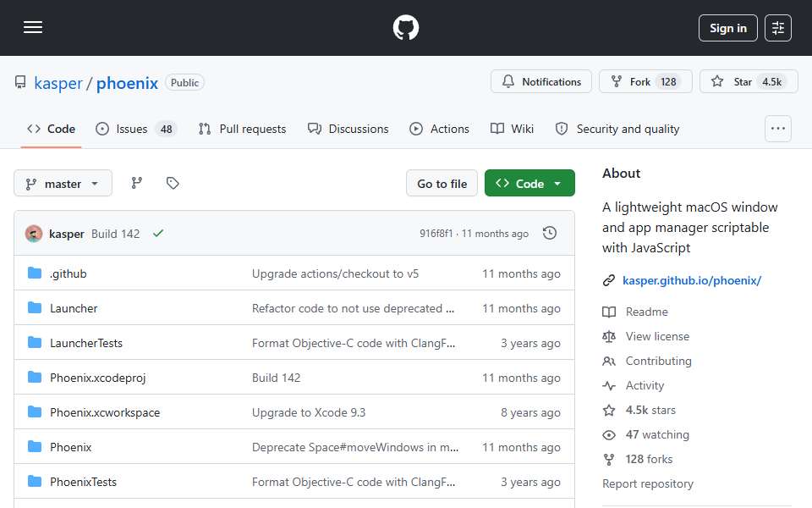812x508 pixels.
Task: Open the PhoenixTests folder
Action: tap(84, 482)
